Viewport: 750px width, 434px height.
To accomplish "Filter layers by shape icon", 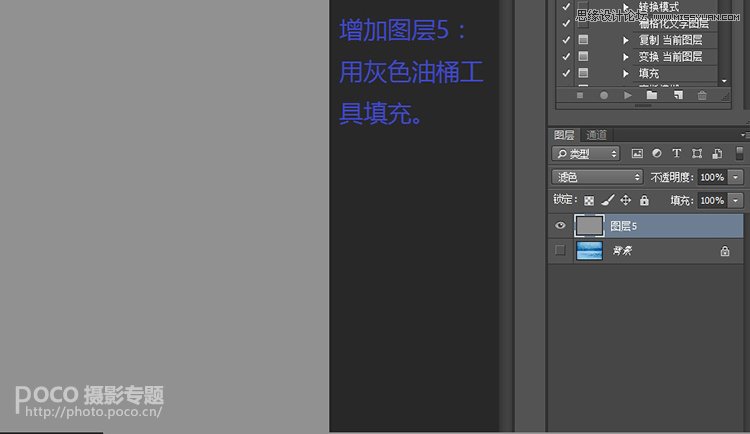I will point(697,154).
